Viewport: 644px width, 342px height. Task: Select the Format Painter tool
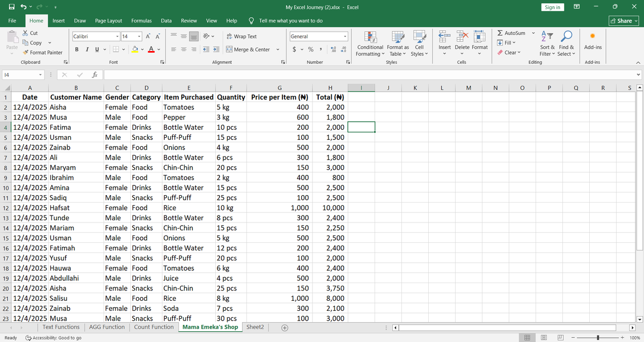[x=42, y=53]
